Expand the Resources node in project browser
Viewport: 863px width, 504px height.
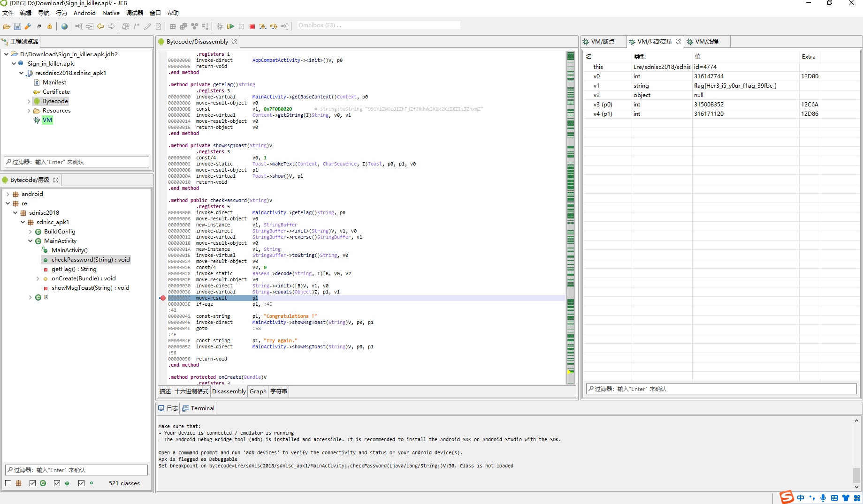29,110
